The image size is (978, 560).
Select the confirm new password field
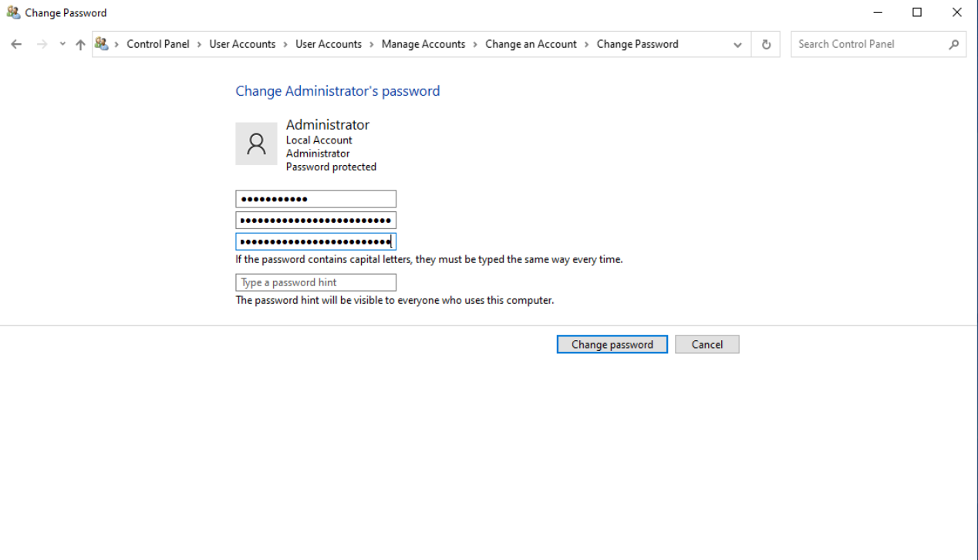(x=315, y=241)
